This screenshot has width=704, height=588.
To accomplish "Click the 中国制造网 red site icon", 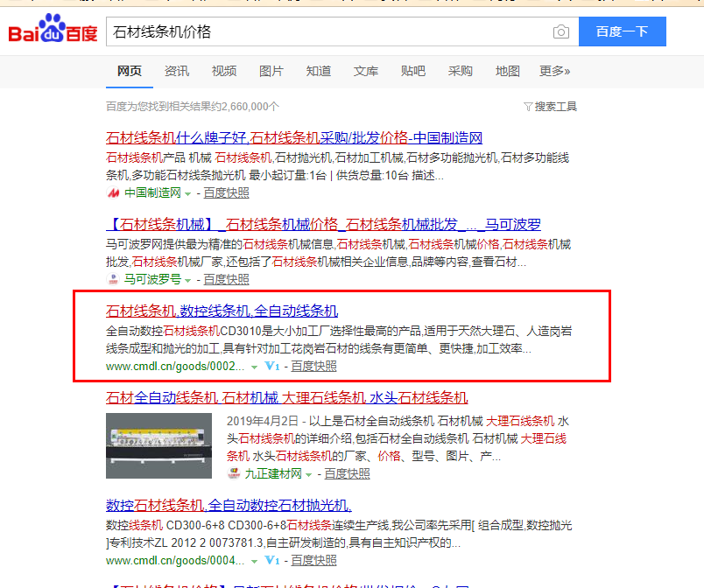I will pos(113,192).
